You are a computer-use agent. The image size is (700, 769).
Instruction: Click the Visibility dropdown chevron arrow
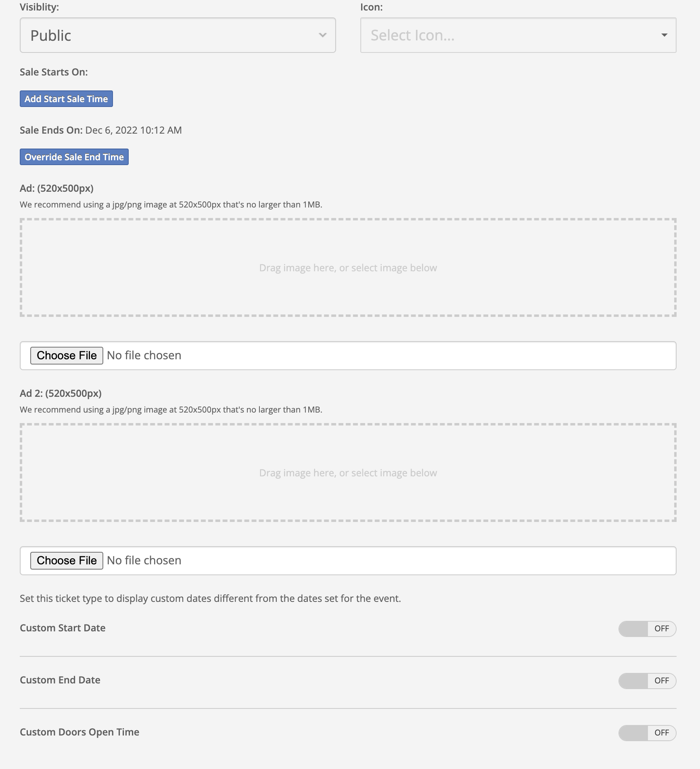tap(322, 36)
